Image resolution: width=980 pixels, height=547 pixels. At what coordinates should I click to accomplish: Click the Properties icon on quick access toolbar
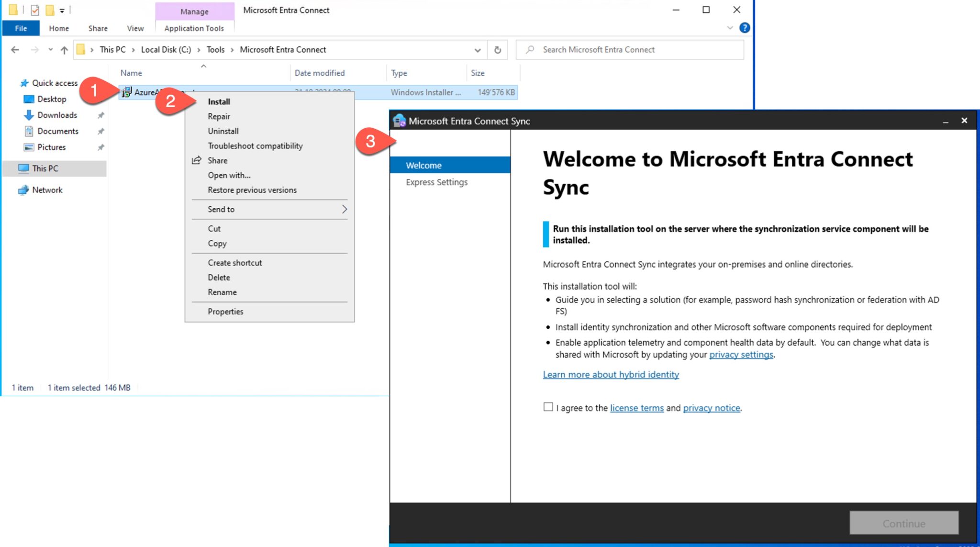pos(34,9)
